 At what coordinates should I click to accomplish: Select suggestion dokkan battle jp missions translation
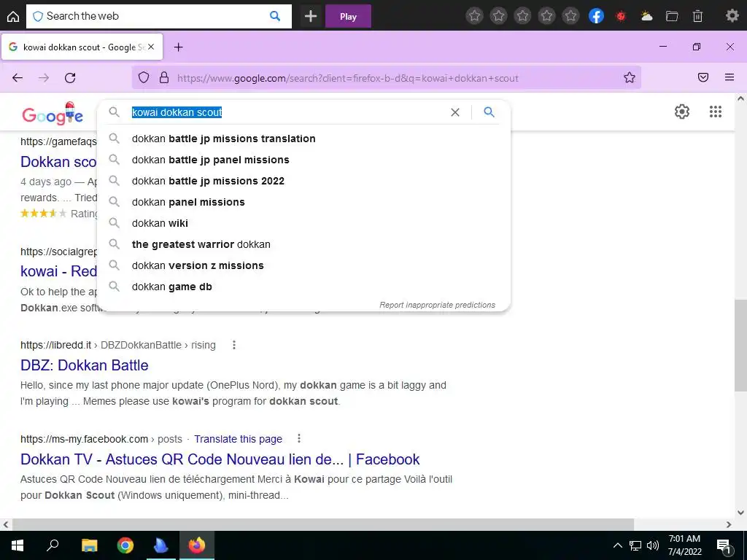coord(303,139)
